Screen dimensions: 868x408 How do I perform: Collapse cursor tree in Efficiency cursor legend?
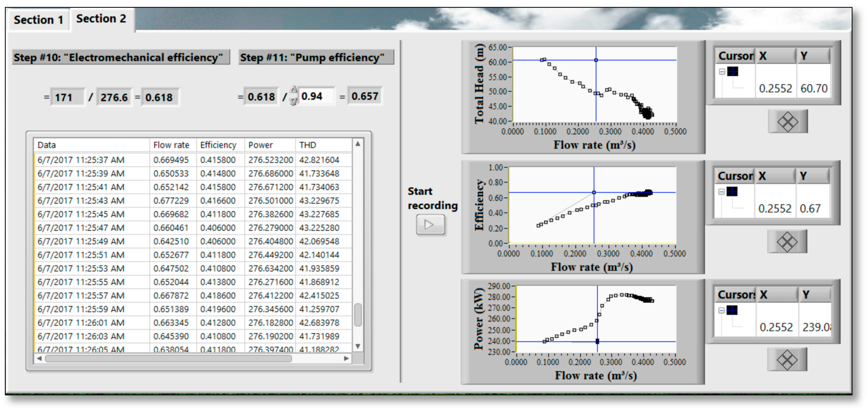(721, 192)
